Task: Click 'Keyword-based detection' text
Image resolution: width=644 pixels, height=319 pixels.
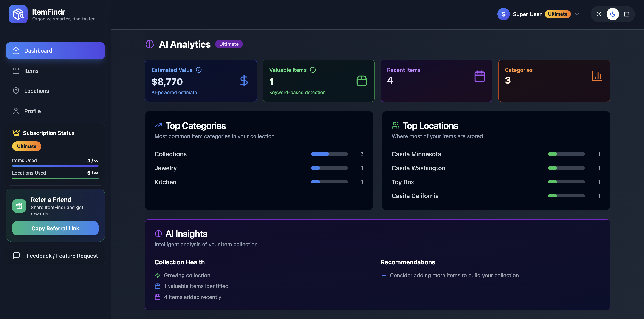Action: 297,93
